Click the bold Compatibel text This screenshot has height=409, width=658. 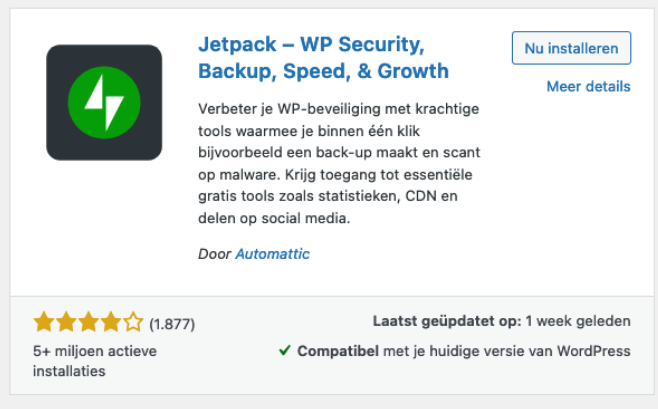[338, 351]
